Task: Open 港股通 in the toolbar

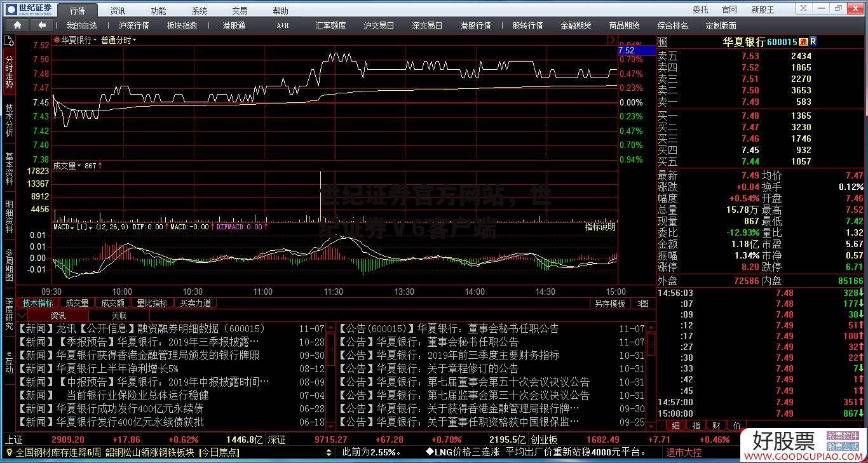Action: (x=233, y=25)
